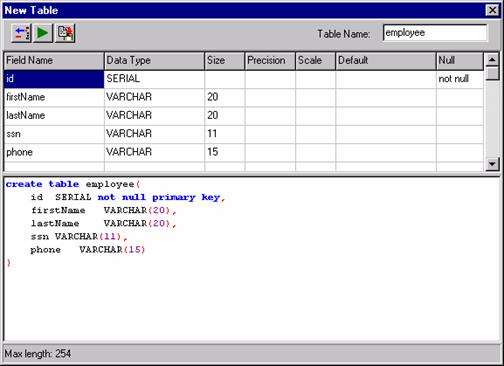
Task: Click the 'Max length: 254' status bar text
Action: [38, 354]
